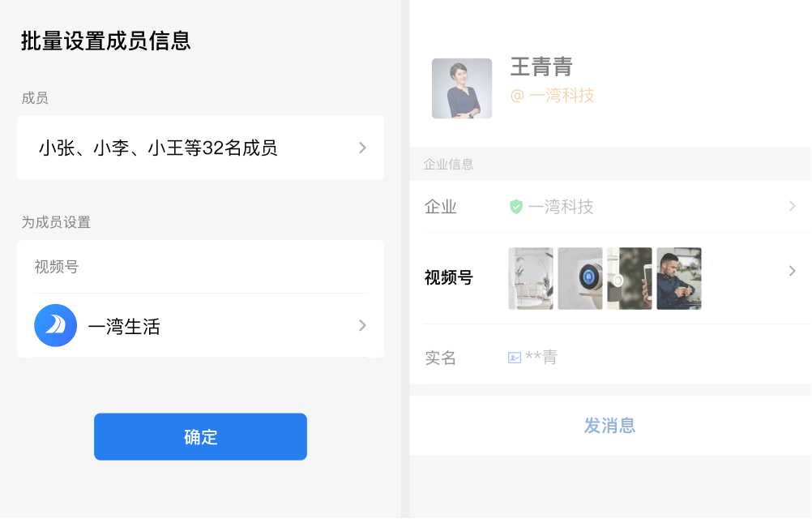Click the green verified shield icon
The width and height of the screenshot is (812, 519).
[x=516, y=207]
